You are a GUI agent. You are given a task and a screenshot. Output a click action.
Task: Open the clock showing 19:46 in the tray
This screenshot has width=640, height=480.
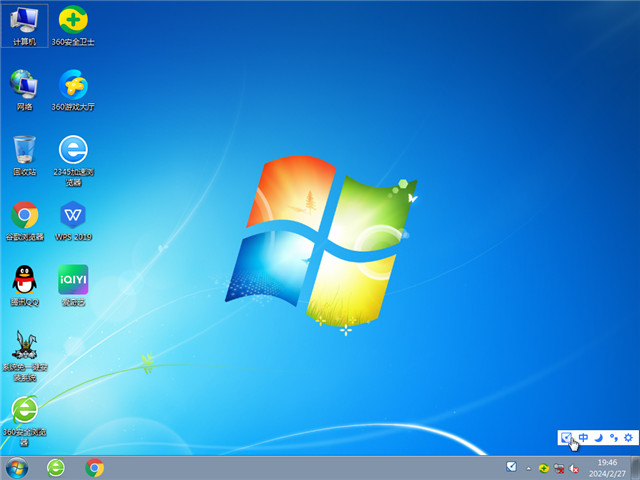[607, 467]
